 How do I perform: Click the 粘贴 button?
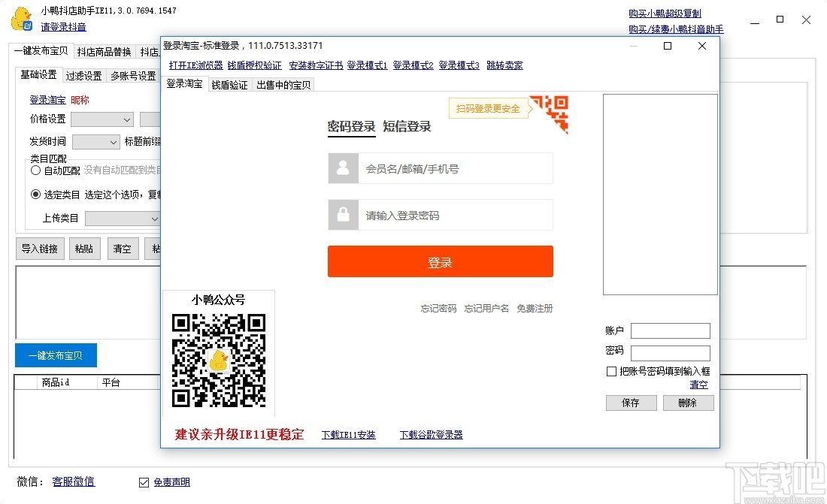84,249
